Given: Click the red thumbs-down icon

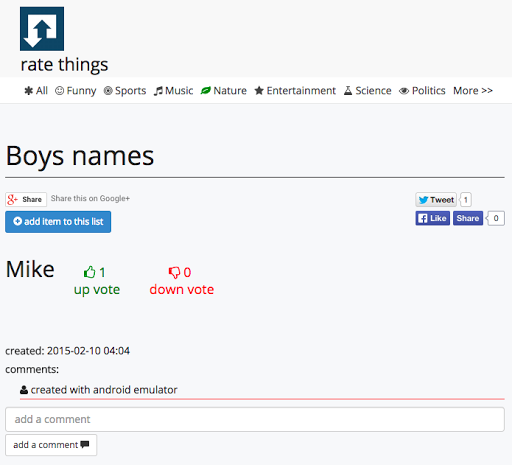Looking at the screenshot, I should click(174, 273).
